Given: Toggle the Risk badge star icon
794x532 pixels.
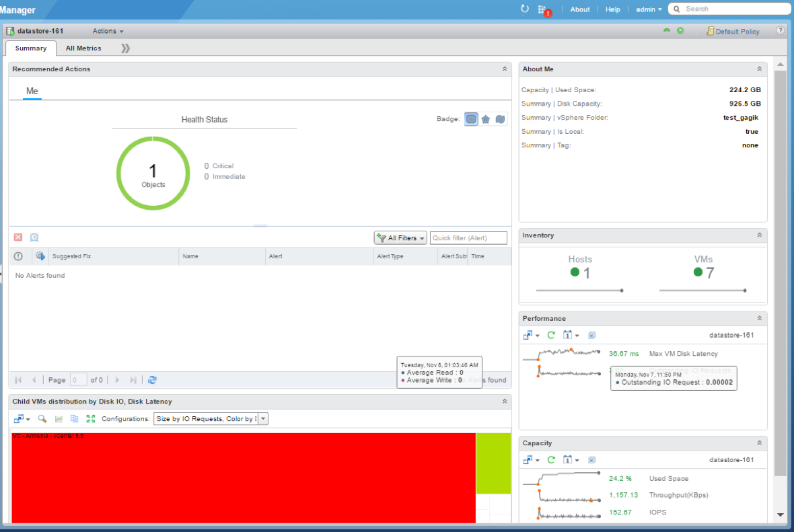Looking at the screenshot, I should (485, 119).
